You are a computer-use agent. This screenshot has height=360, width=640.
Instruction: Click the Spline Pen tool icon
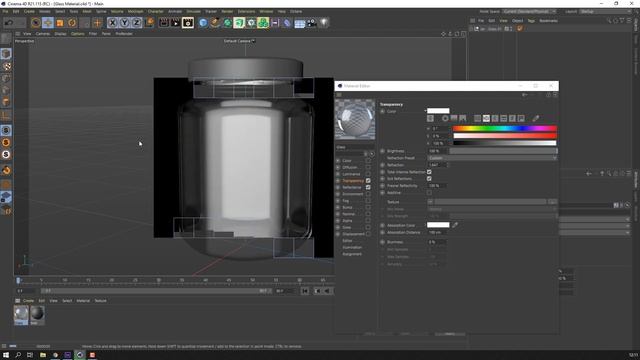215,23
